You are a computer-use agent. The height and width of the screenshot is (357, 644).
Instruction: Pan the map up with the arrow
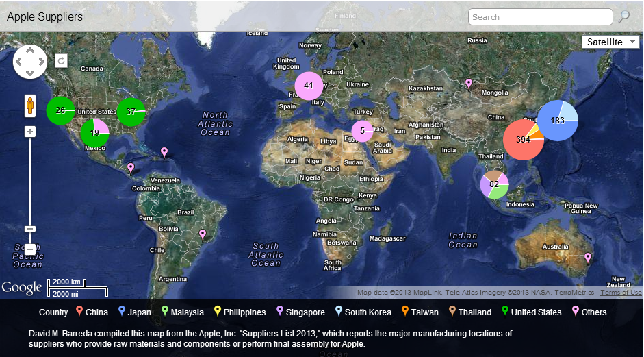[30, 50]
